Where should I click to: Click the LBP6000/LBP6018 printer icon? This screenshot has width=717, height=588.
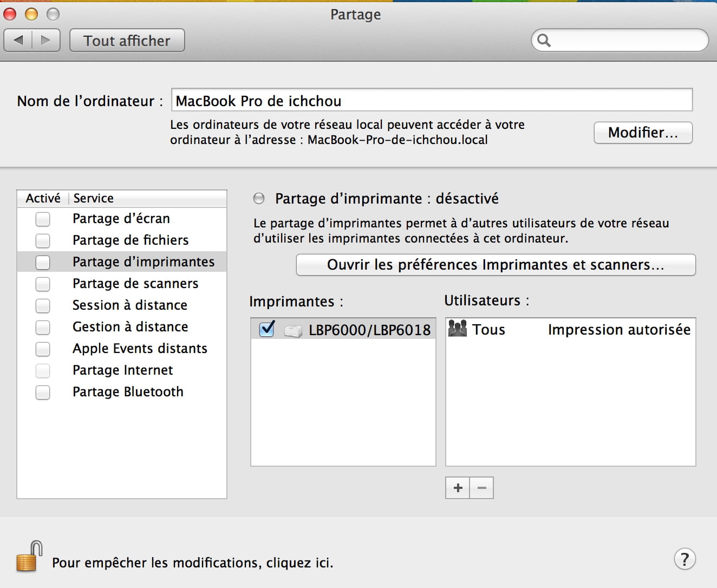click(x=293, y=331)
